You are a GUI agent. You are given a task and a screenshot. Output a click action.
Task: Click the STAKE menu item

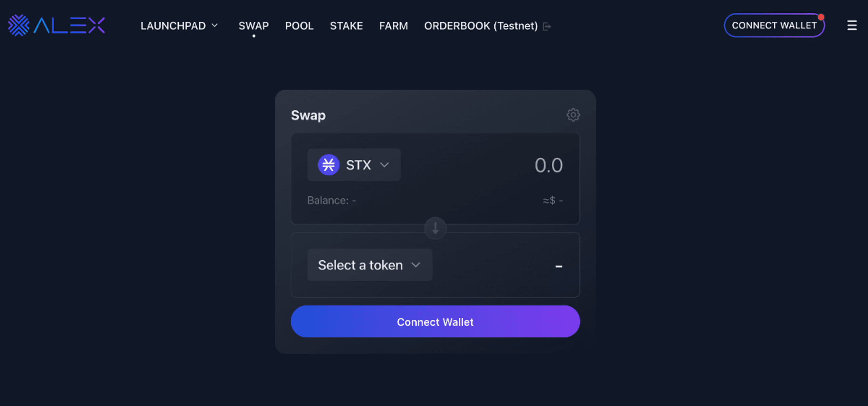pos(346,25)
